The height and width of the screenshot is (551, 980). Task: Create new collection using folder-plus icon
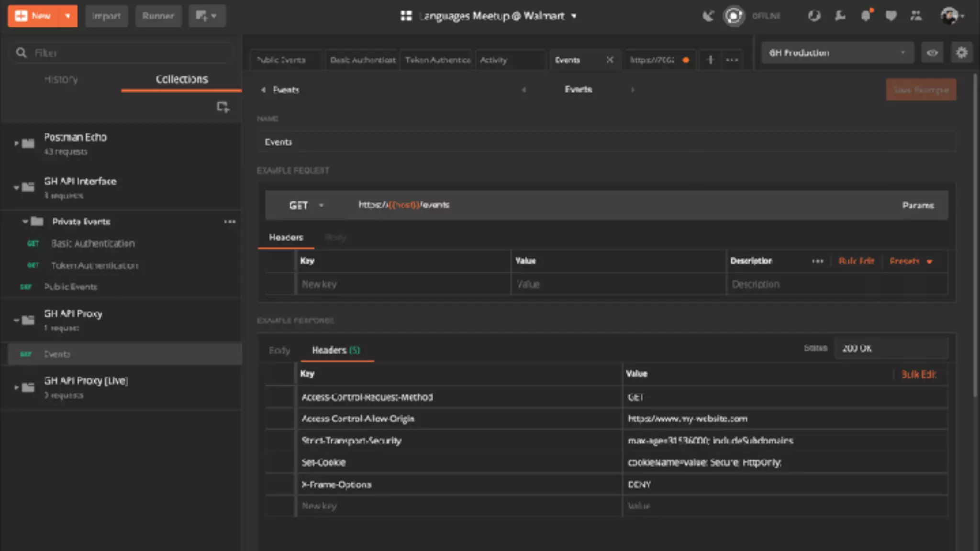click(223, 107)
